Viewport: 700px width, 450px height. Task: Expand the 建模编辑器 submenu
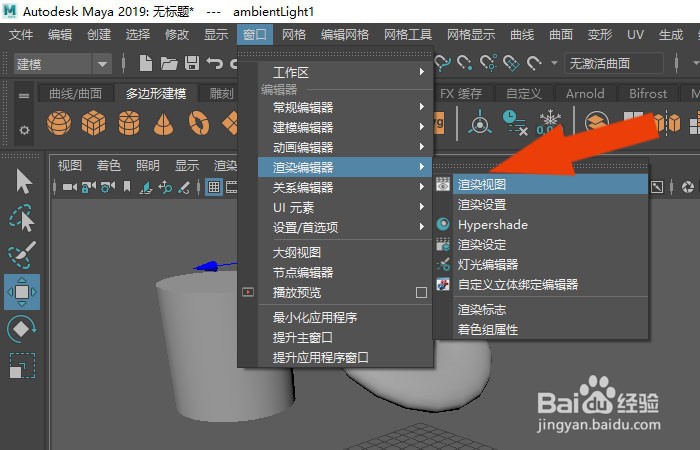345,127
